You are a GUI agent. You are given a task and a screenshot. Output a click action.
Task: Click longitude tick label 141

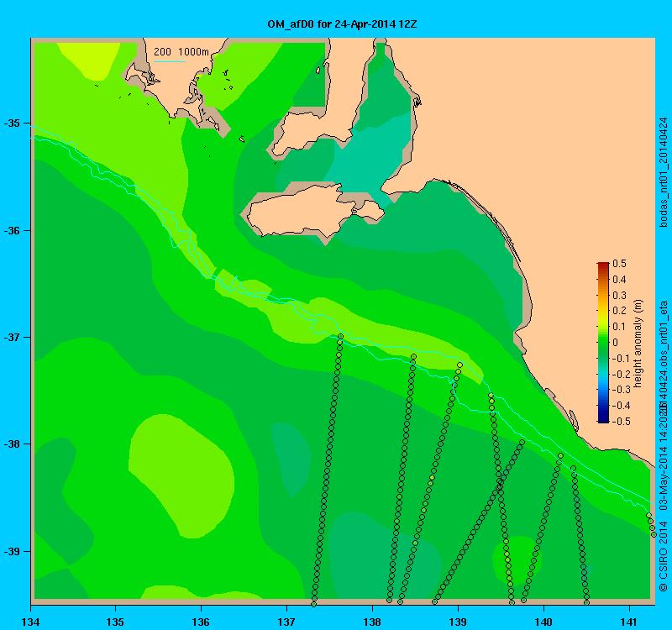(x=629, y=622)
